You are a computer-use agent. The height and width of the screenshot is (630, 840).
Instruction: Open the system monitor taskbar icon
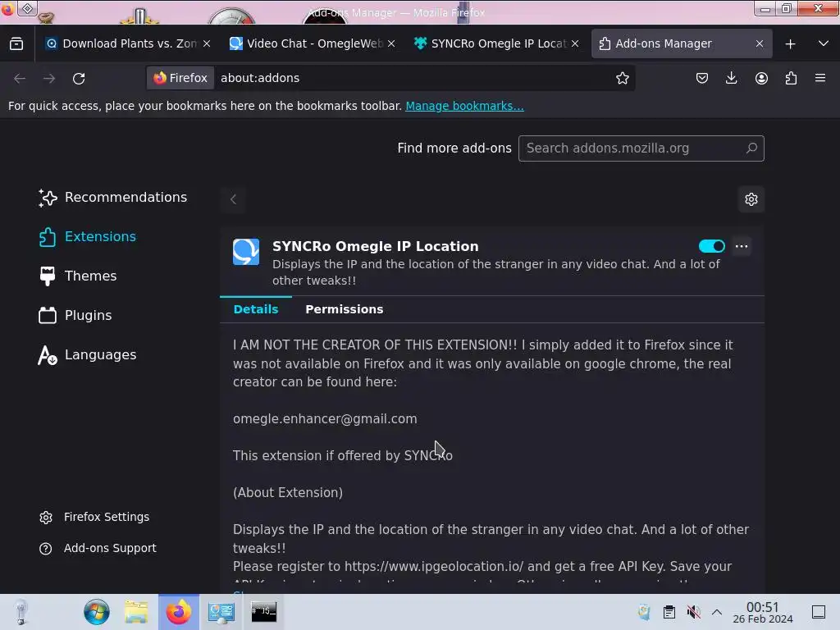[221, 612]
